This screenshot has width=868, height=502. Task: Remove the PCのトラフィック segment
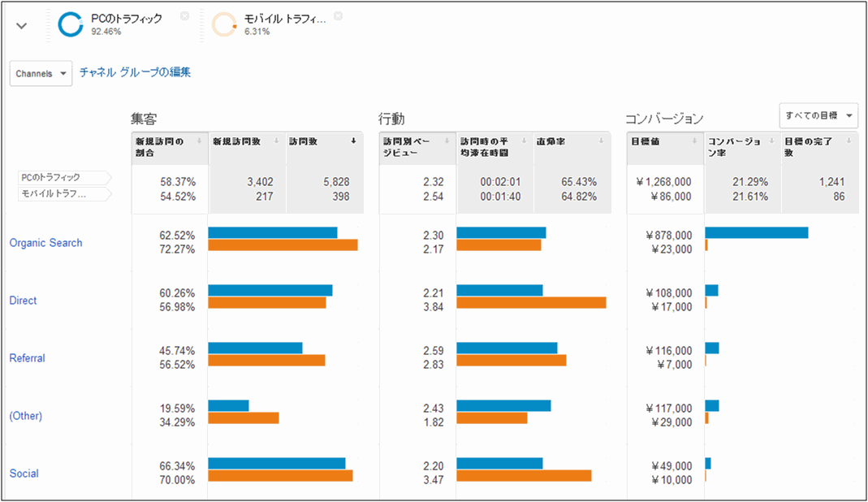pos(185,15)
